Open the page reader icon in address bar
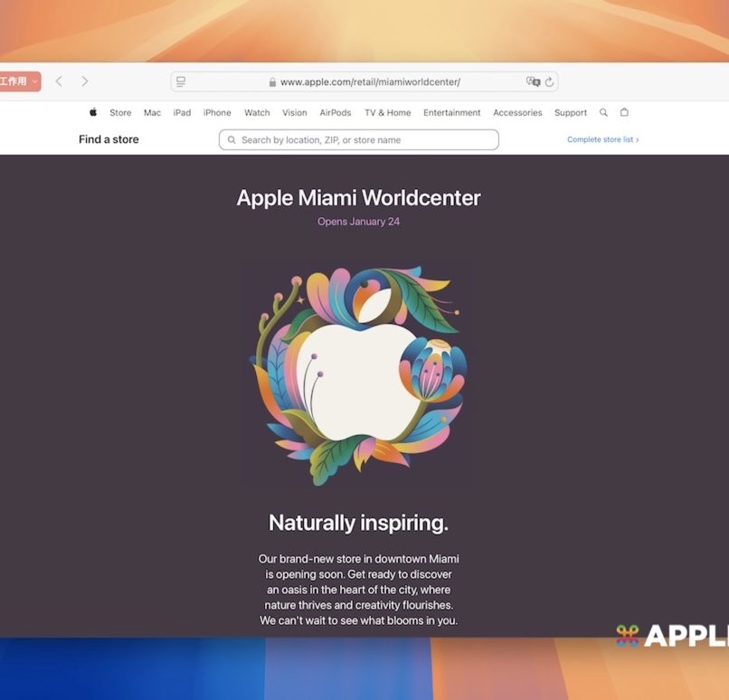This screenshot has height=700, width=729. 181,82
